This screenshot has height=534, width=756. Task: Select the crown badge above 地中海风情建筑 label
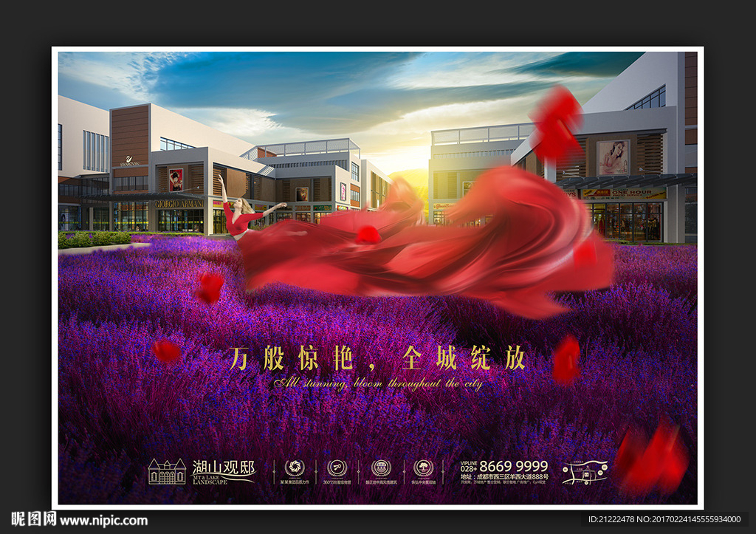pos(381,467)
